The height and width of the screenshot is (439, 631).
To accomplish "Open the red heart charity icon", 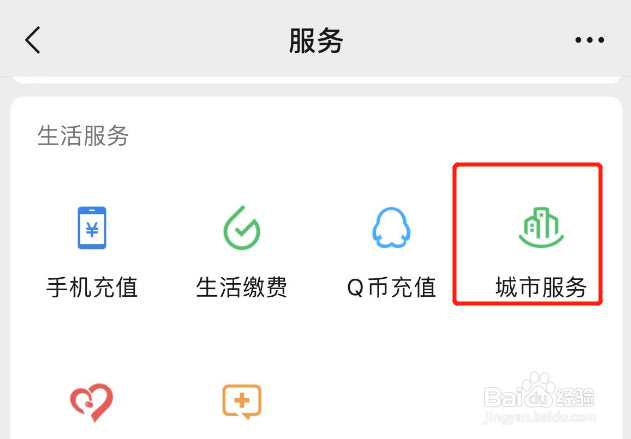I will click(92, 402).
